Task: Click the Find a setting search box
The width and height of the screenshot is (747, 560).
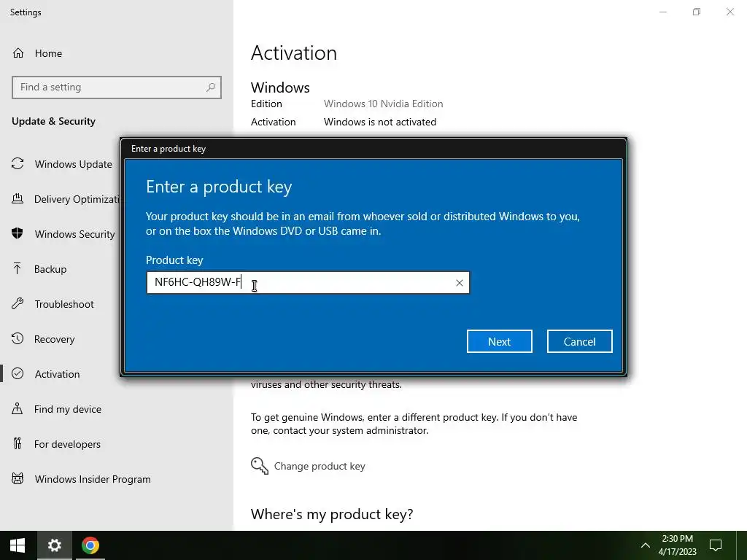Action: click(117, 87)
